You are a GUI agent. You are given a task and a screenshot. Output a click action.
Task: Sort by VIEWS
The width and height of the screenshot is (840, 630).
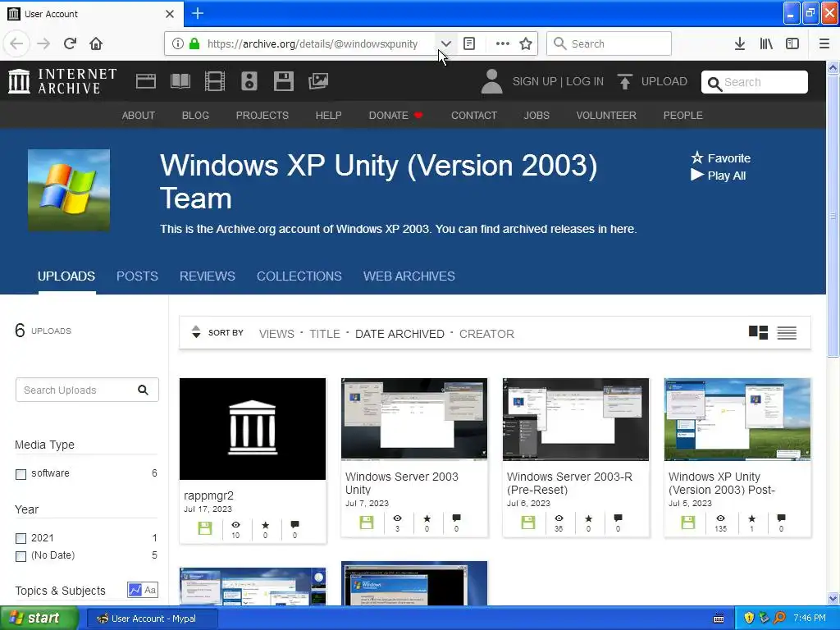[x=276, y=334]
